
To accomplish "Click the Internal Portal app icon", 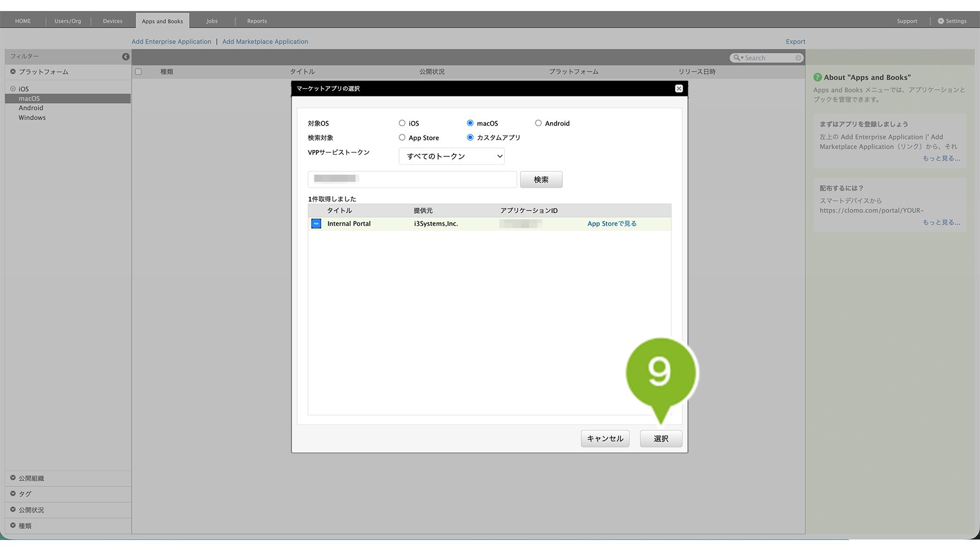I will click(x=316, y=224).
